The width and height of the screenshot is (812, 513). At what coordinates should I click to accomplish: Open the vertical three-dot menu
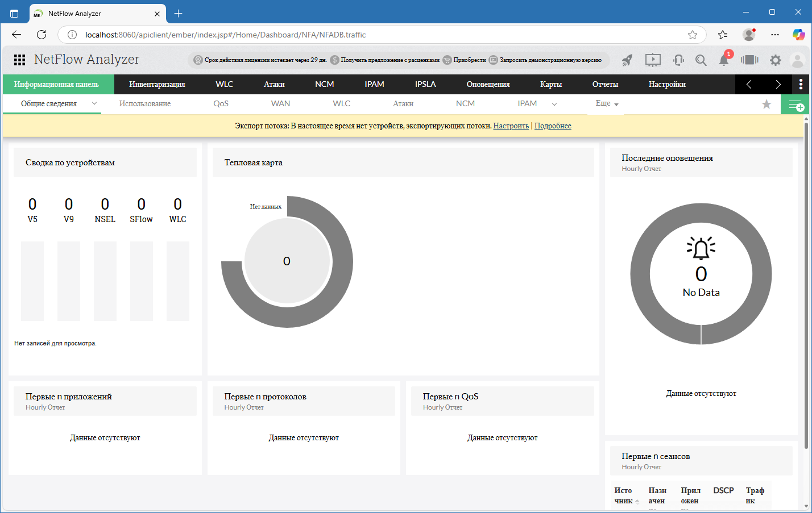[801, 84]
